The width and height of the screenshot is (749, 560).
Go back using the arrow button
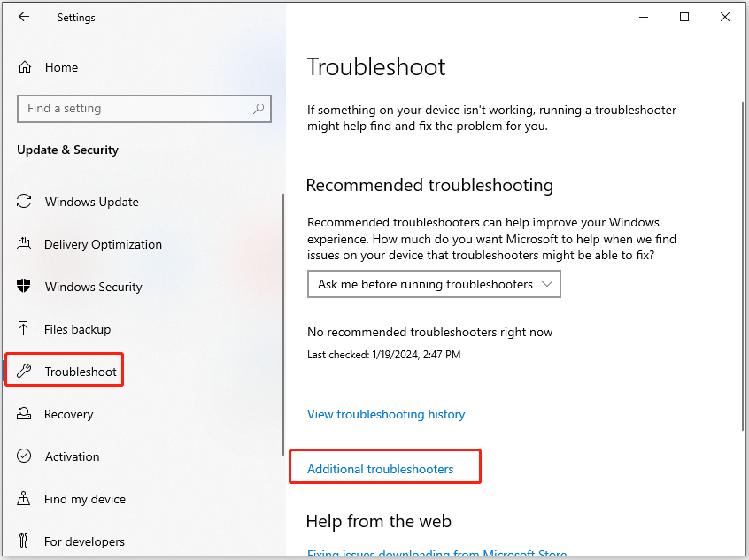24,17
